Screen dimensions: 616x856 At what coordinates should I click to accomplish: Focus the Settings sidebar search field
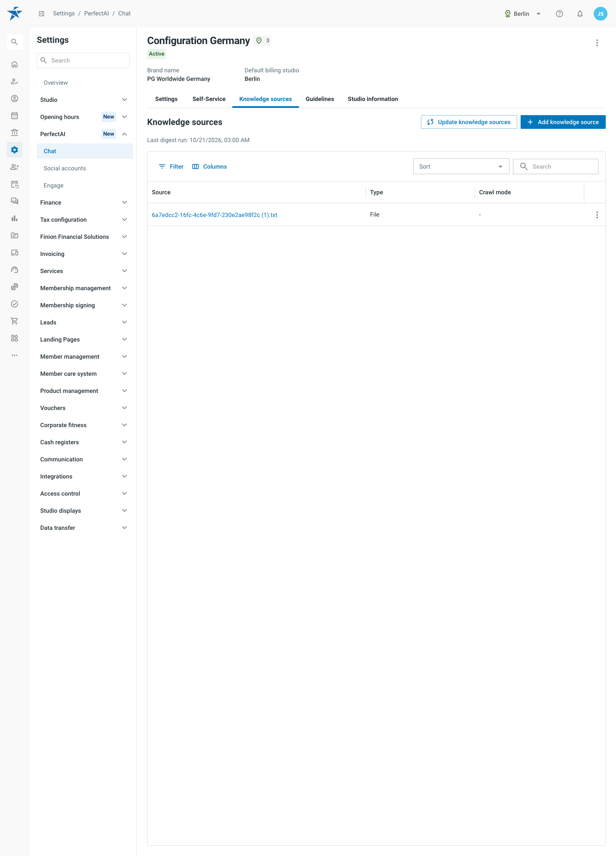(83, 60)
